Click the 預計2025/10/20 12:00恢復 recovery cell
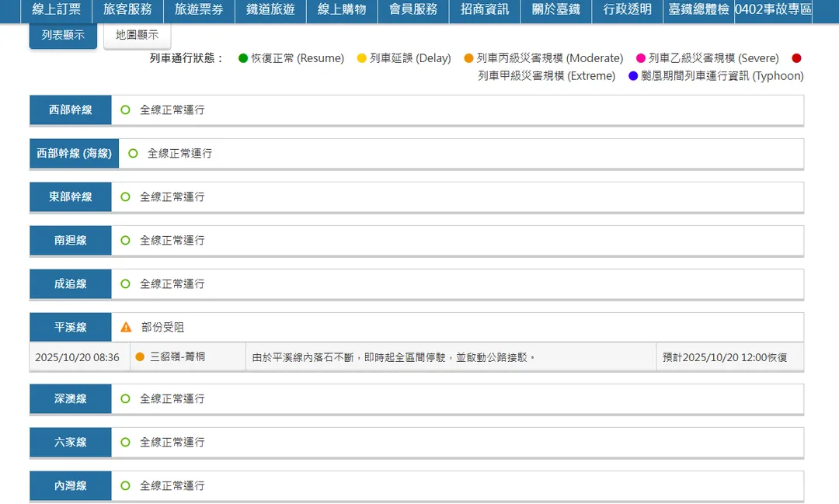This screenshot has width=839, height=504. tap(729, 357)
